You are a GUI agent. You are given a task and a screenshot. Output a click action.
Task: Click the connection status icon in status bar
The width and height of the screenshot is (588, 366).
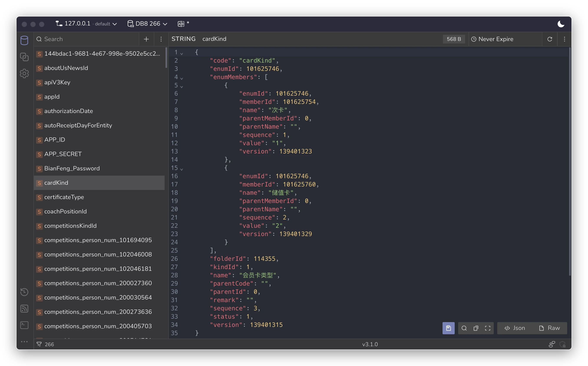point(552,344)
